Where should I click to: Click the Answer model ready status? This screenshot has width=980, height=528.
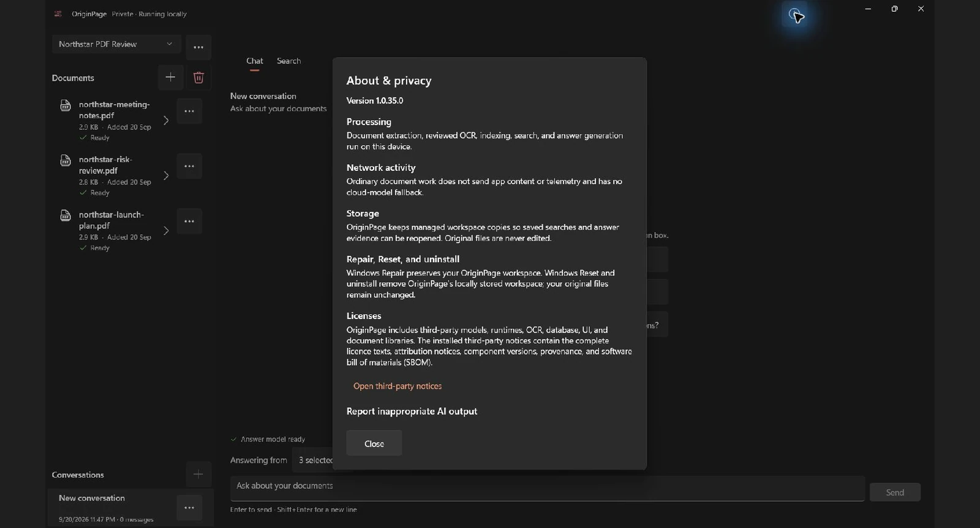point(268,439)
